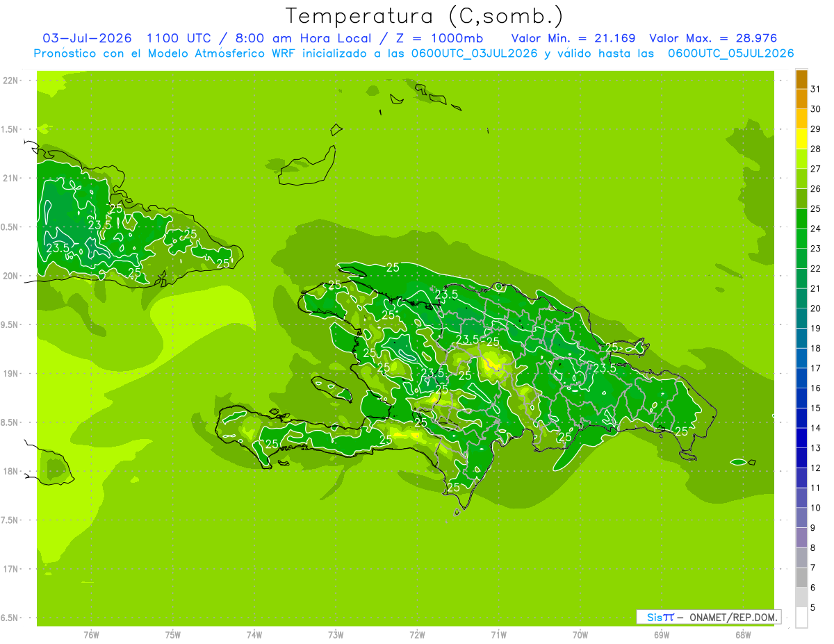Click the '17N' latitude axis label
Screen dimensions: 834x644
[12, 569]
